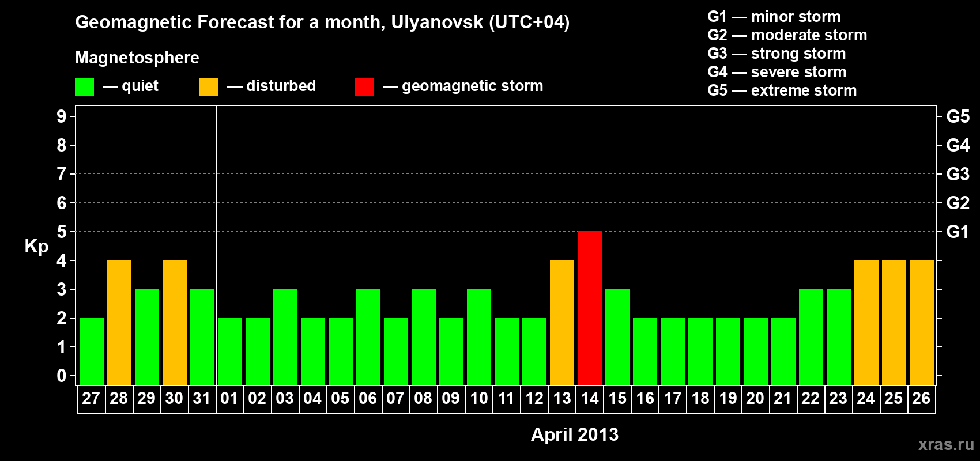980x461 pixels.
Task: Click date label 31 on the axis
Action: (x=202, y=399)
